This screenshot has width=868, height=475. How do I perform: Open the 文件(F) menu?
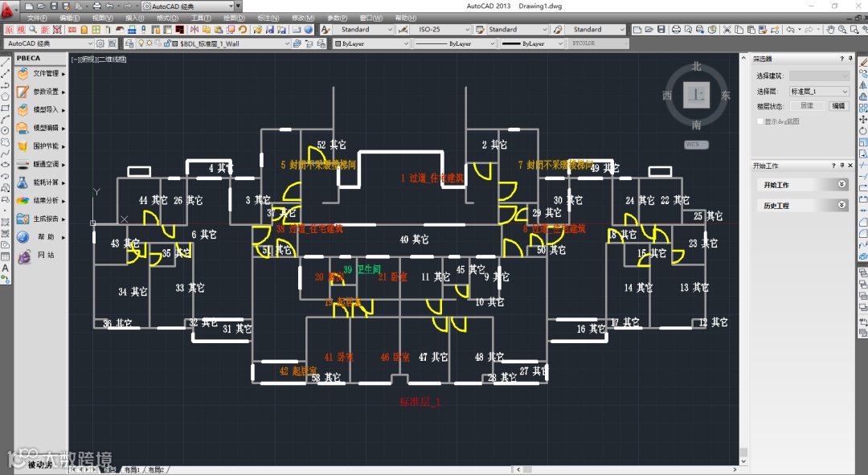point(36,18)
